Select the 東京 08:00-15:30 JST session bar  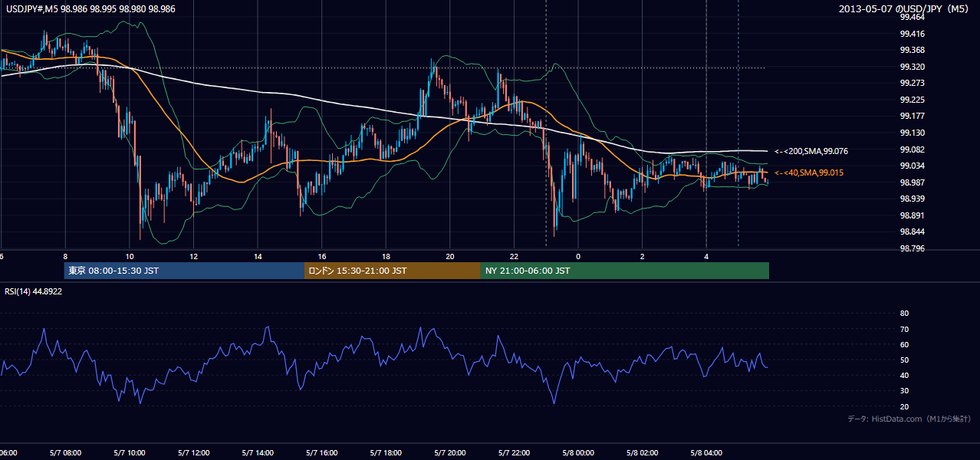(184, 271)
